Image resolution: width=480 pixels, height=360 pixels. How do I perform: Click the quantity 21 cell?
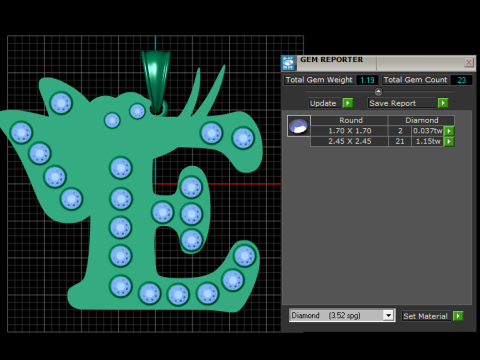click(400, 141)
